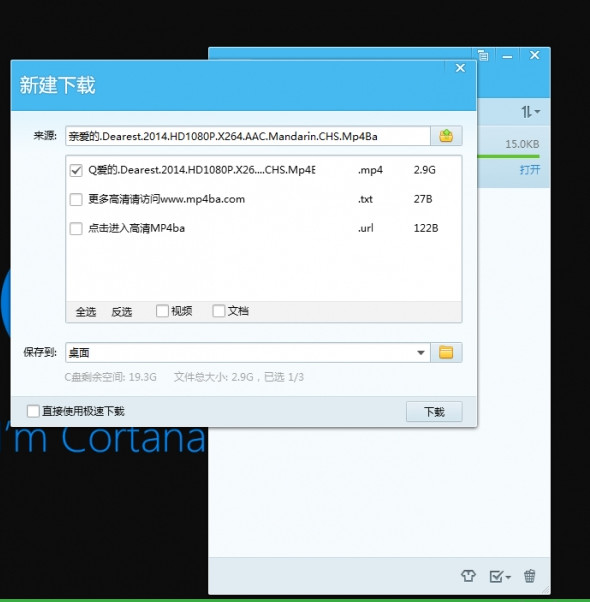
Task: Click the 15.0KB text in main window
Action: [522, 144]
